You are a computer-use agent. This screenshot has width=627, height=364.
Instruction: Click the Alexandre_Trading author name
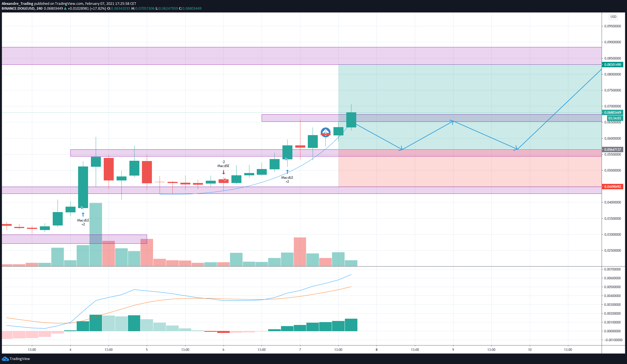coord(17,4)
